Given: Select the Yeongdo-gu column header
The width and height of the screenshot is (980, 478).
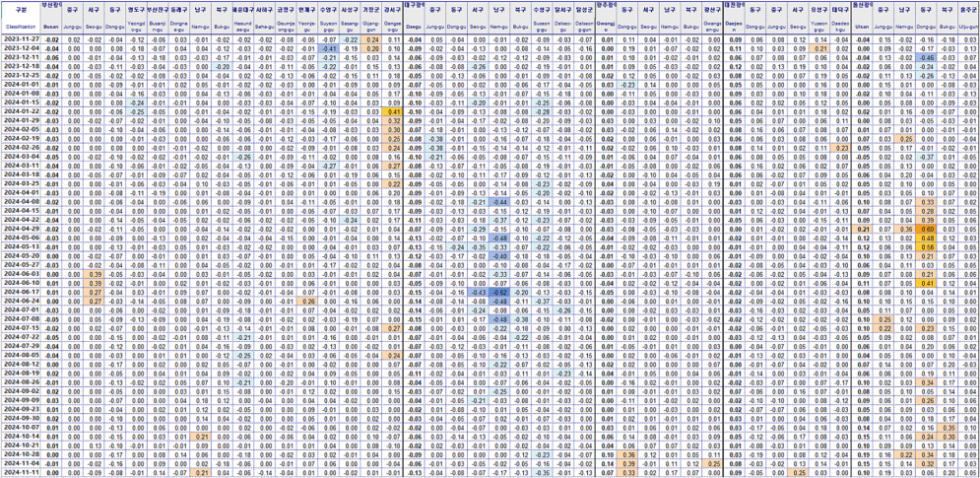Looking at the screenshot, I should point(136,17).
